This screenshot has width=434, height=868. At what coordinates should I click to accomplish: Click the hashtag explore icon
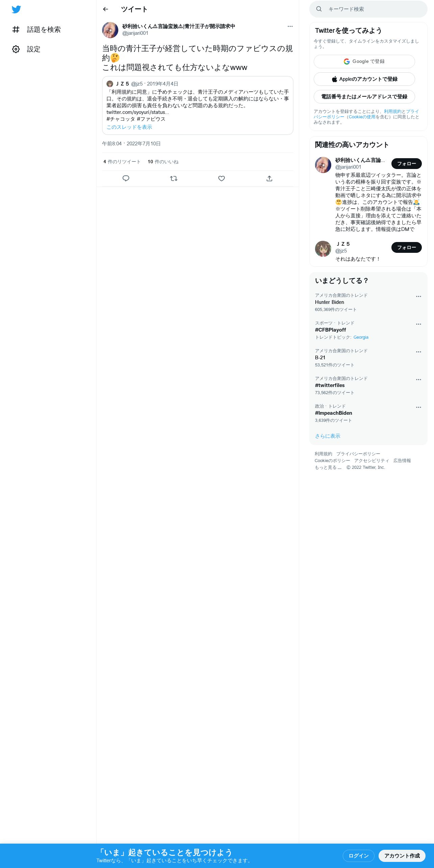tap(16, 30)
